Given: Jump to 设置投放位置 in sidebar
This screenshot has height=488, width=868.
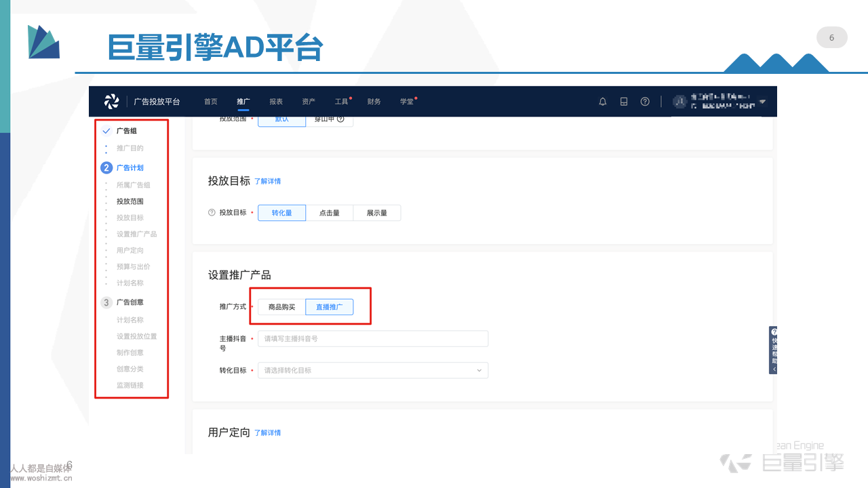Looking at the screenshot, I should tap(137, 336).
